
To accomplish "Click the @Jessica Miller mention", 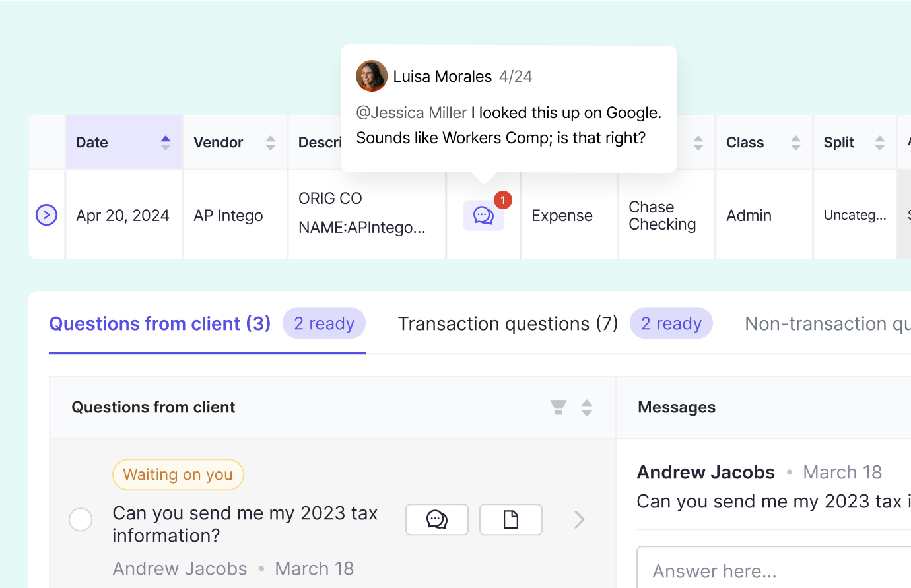I will point(411,113).
